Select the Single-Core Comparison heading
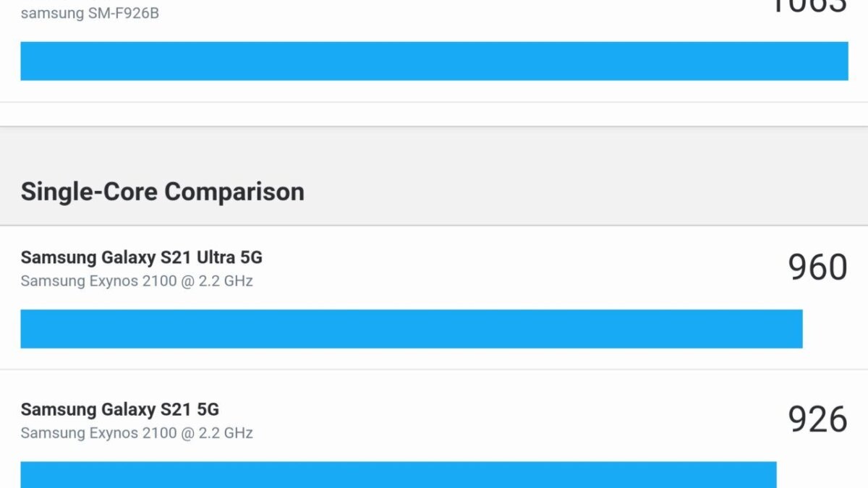The height and width of the screenshot is (488, 868). point(162,192)
